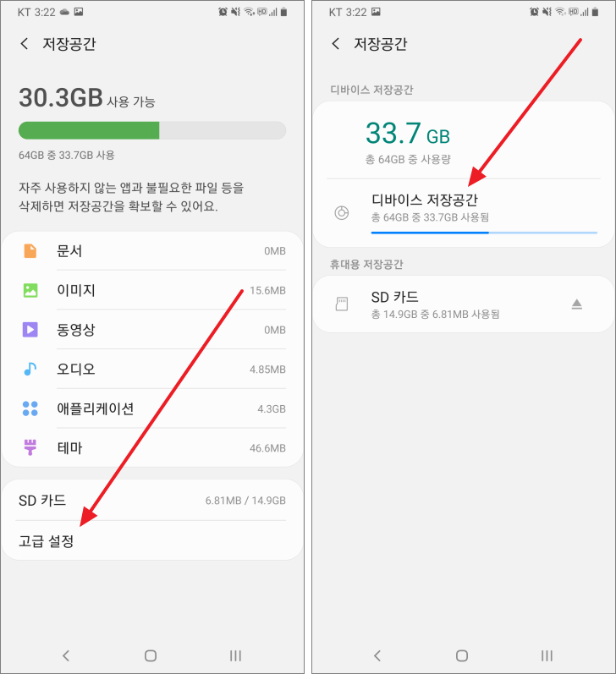The width and height of the screenshot is (616, 674).
Task: Tap 4.3GB applications size value
Action: 272,408
